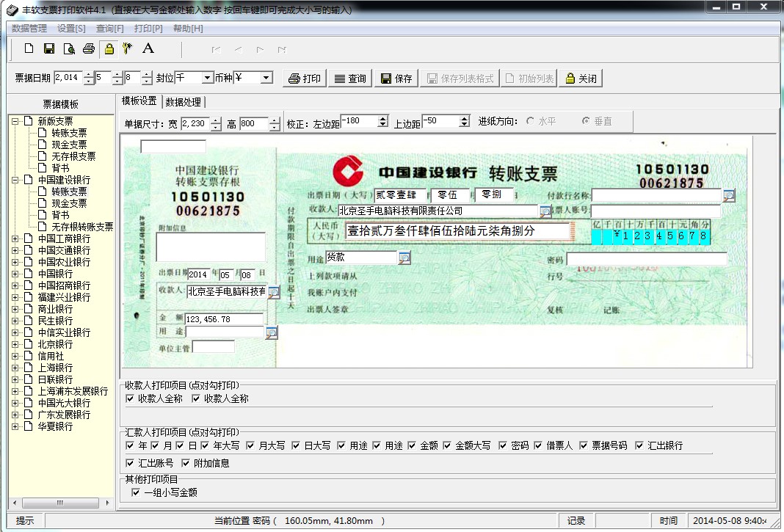The image size is (784, 532).
Task: Open the 设置[S] menu
Action: [x=71, y=29]
